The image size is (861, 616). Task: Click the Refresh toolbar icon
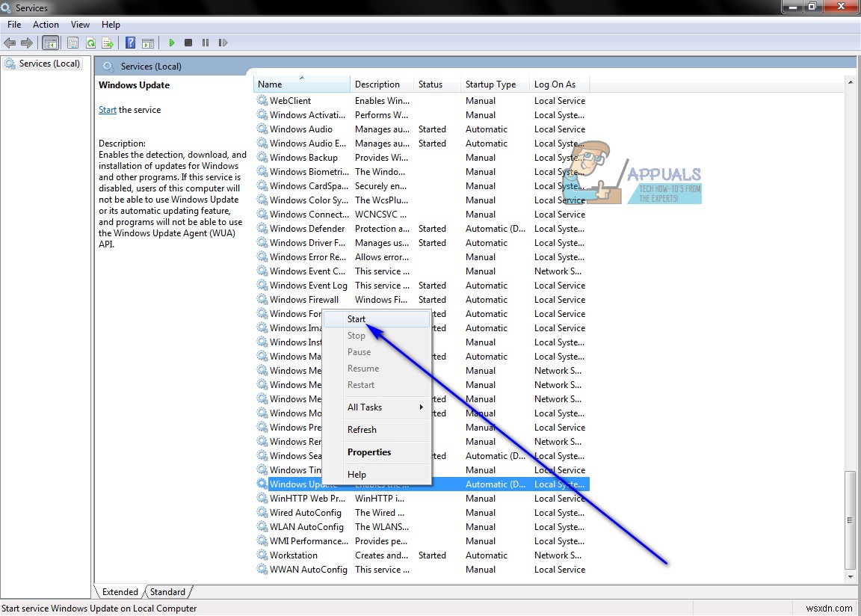tap(90, 43)
